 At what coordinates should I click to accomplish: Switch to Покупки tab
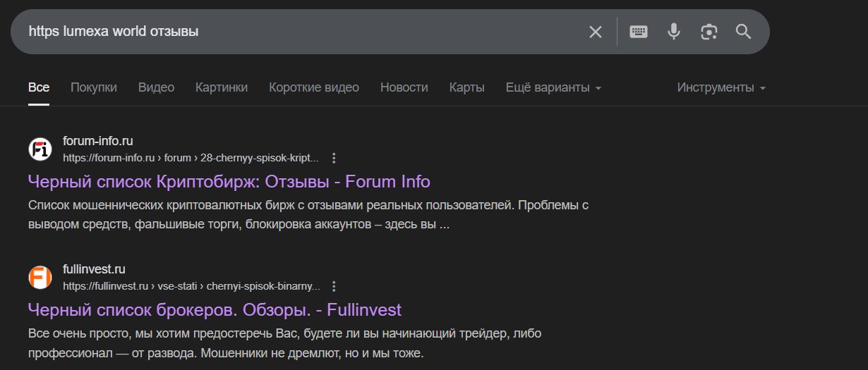pyautogui.click(x=94, y=87)
